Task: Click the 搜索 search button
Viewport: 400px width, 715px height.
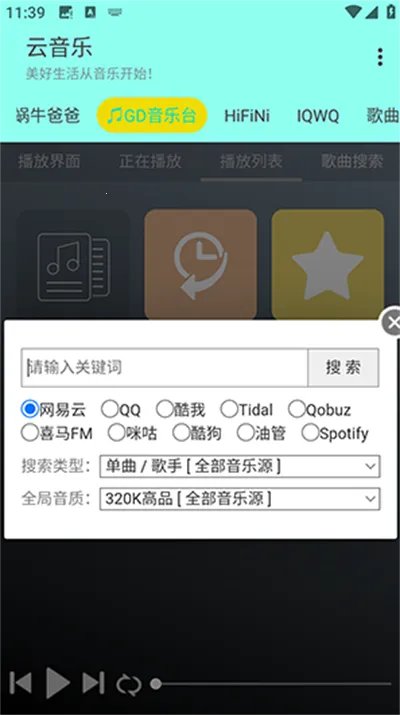Action: tap(343, 368)
